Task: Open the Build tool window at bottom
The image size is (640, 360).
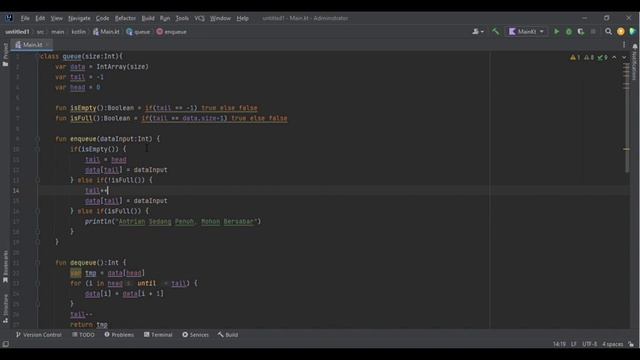Action: click(227, 335)
